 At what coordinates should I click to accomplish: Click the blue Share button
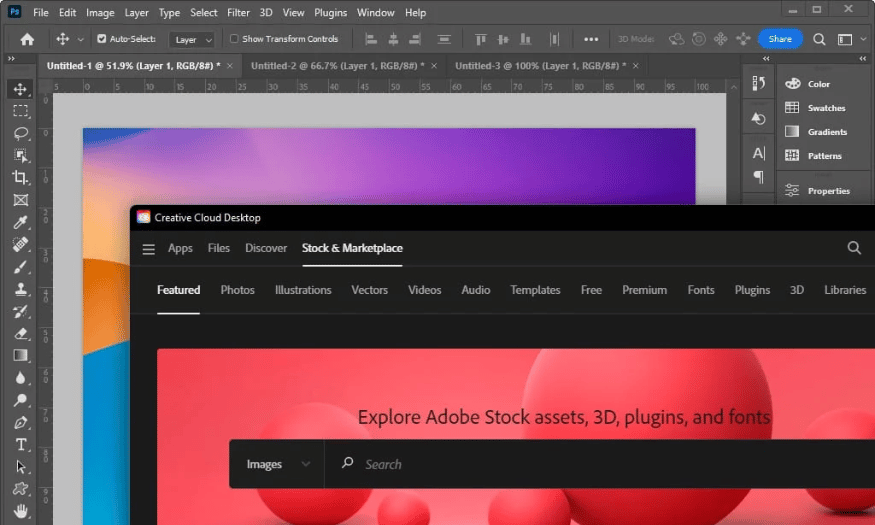click(x=780, y=39)
